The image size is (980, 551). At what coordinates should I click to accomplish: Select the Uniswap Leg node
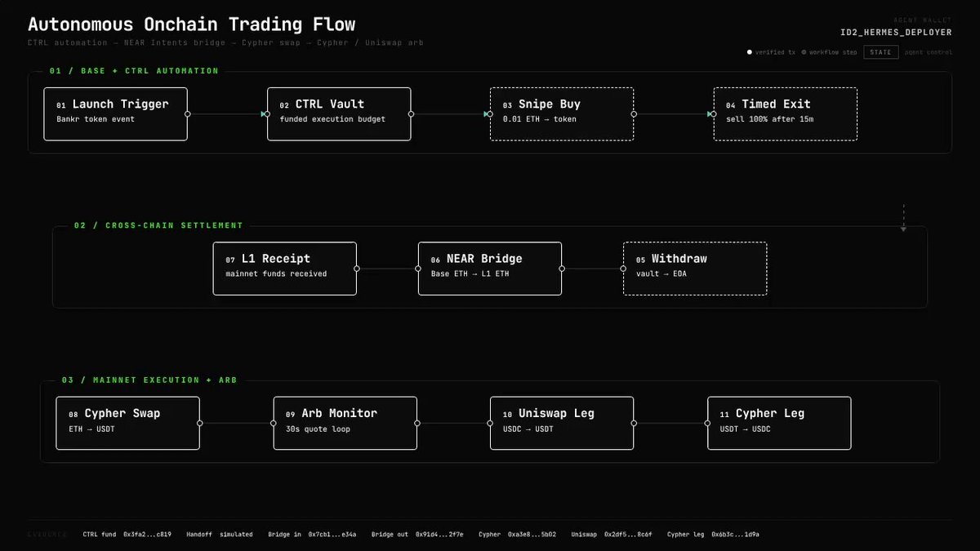coord(562,423)
